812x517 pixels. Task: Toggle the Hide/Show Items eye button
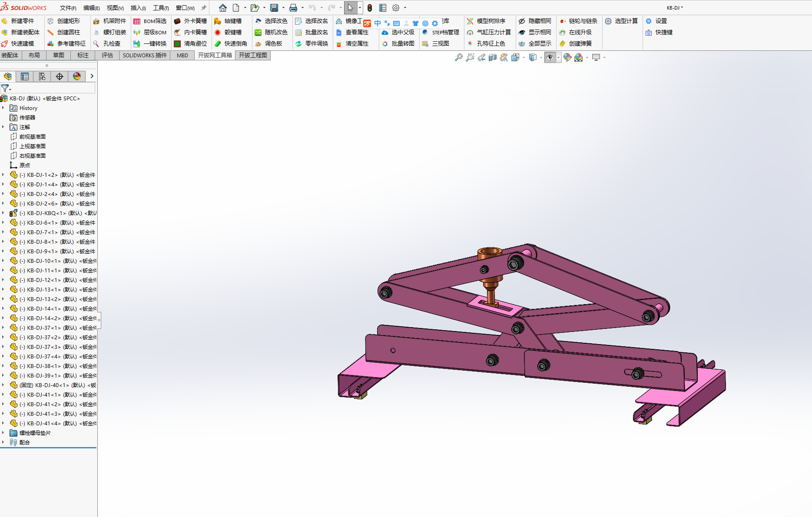coord(550,57)
